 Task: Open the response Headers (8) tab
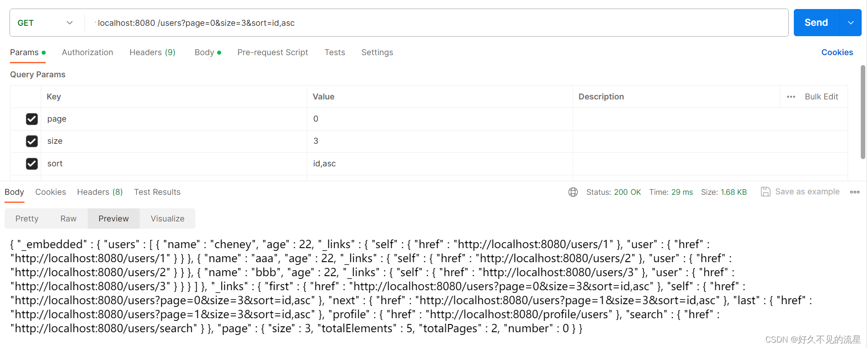100,192
